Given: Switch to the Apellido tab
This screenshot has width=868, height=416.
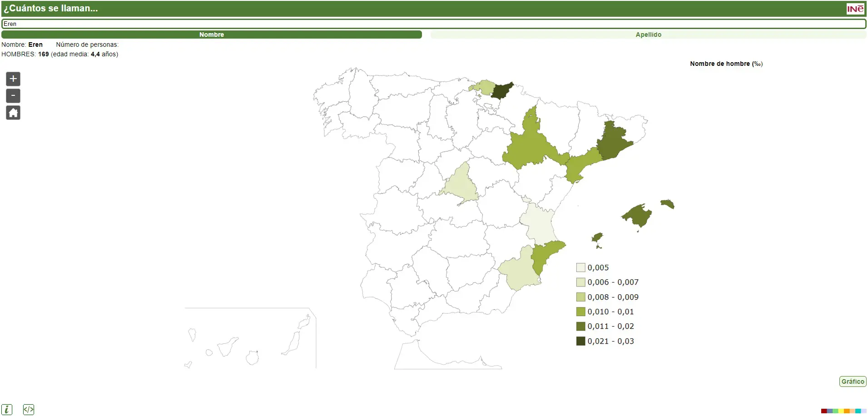Looking at the screenshot, I should click(x=648, y=35).
